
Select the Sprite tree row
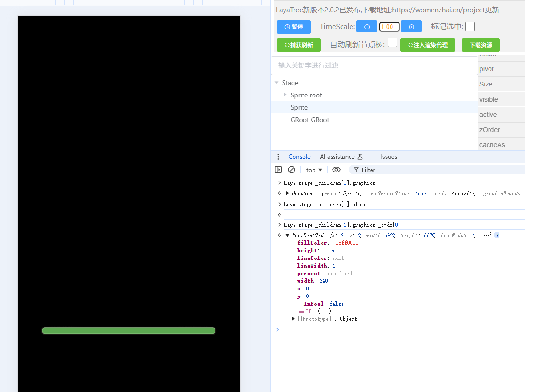pos(374,107)
